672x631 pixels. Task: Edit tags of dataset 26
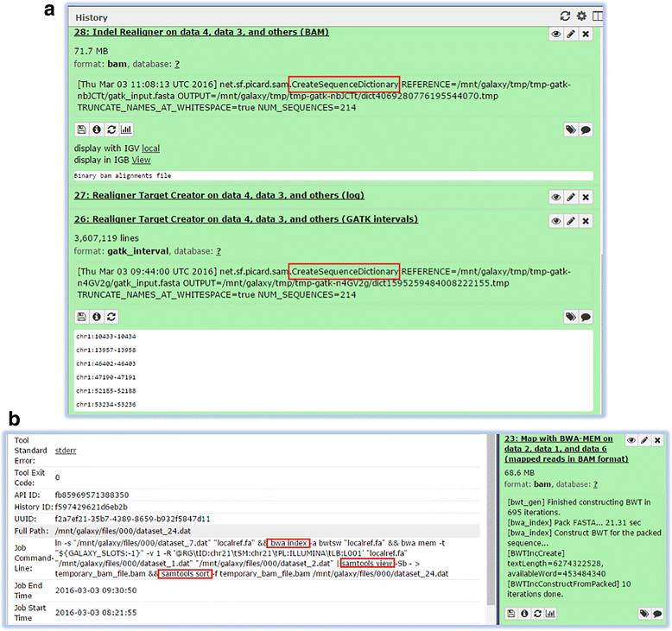(570, 317)
